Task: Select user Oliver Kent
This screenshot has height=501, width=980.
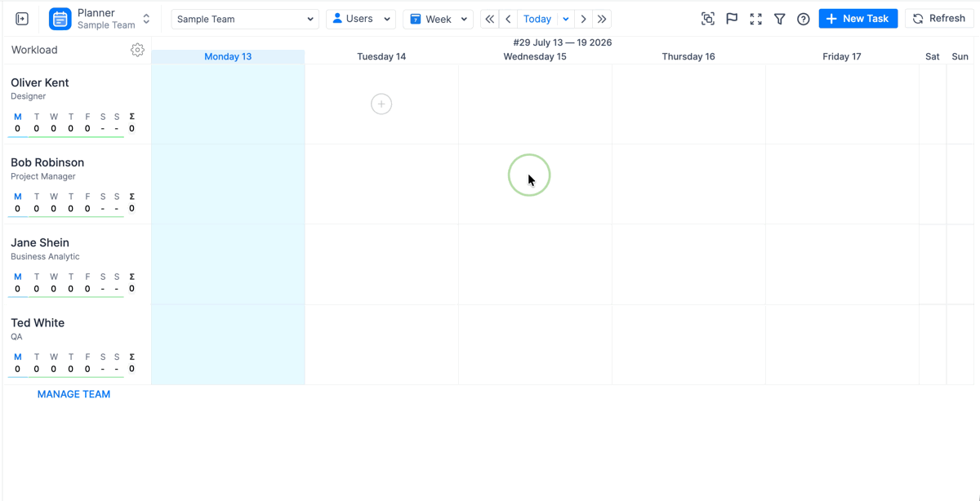Action: pos(40,82)
